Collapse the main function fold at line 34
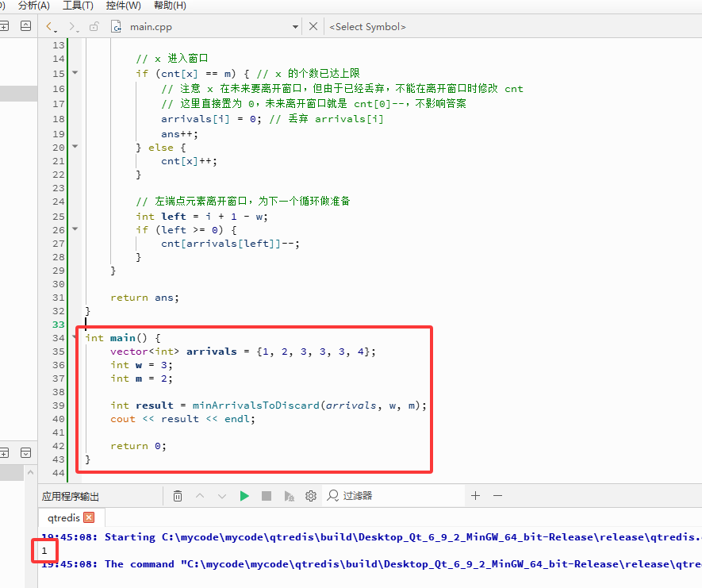Viewport: 702px width, 588px height. coord(75,337)
